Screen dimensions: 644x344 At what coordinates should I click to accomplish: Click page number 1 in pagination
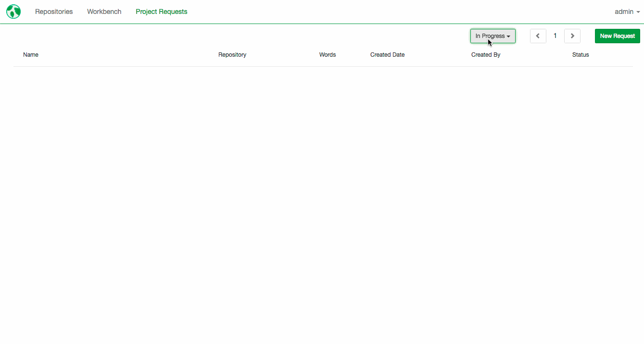point(555,36)
